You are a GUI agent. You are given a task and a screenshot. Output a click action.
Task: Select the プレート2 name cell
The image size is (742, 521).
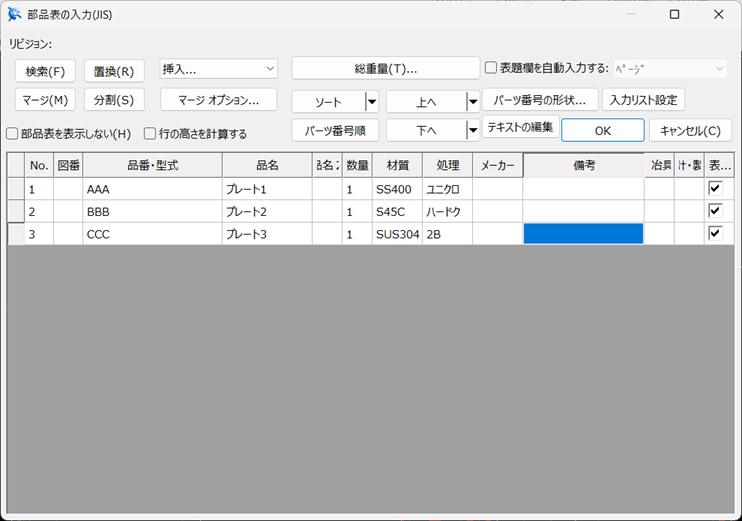(x=267, y=211)
